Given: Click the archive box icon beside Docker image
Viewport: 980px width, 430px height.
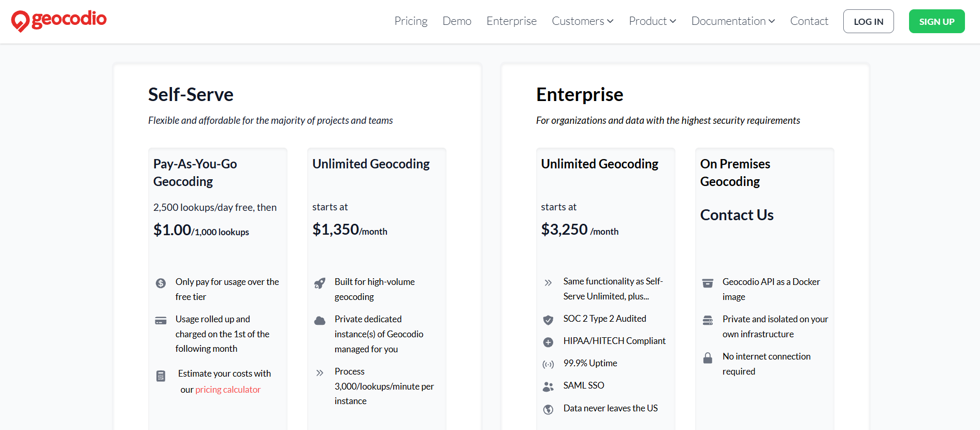Looking at the screenshot, I should coord(708,283).
